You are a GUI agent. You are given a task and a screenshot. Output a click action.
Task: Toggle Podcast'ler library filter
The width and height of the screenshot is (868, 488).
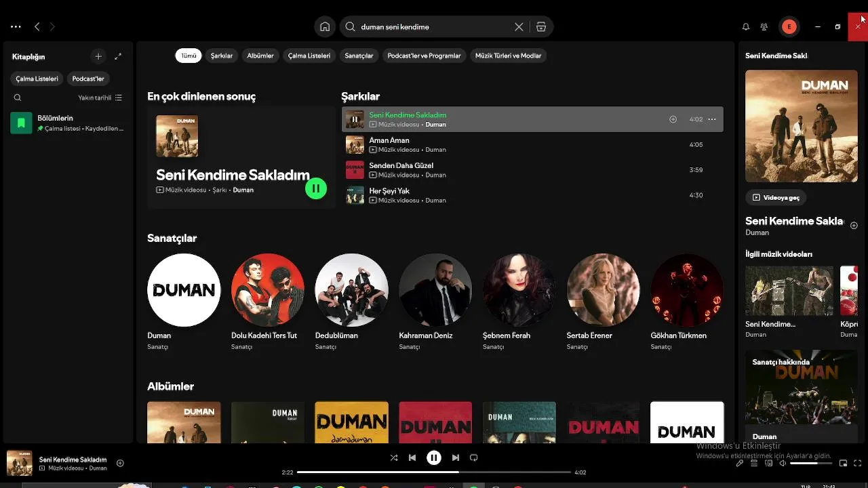(x=88, y=79)
